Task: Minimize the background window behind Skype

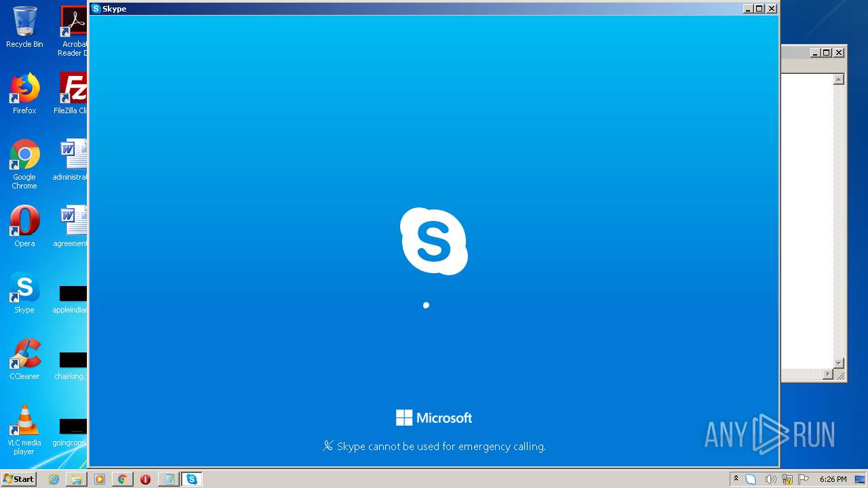Action: (x=815, y=52)
